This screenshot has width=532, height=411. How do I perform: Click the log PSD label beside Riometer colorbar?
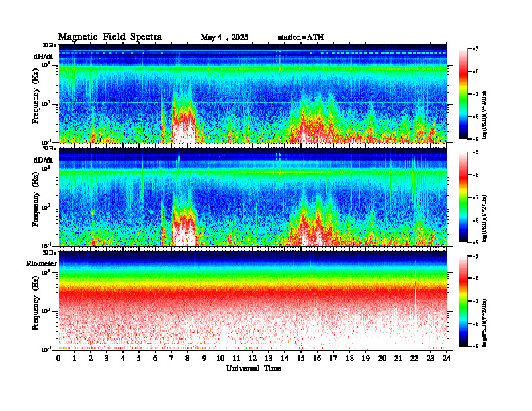coord(484,322)
